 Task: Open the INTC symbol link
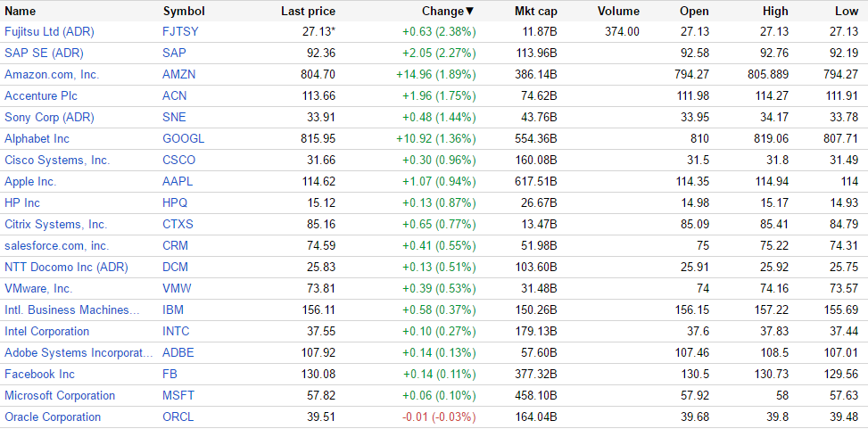(176, 332)
